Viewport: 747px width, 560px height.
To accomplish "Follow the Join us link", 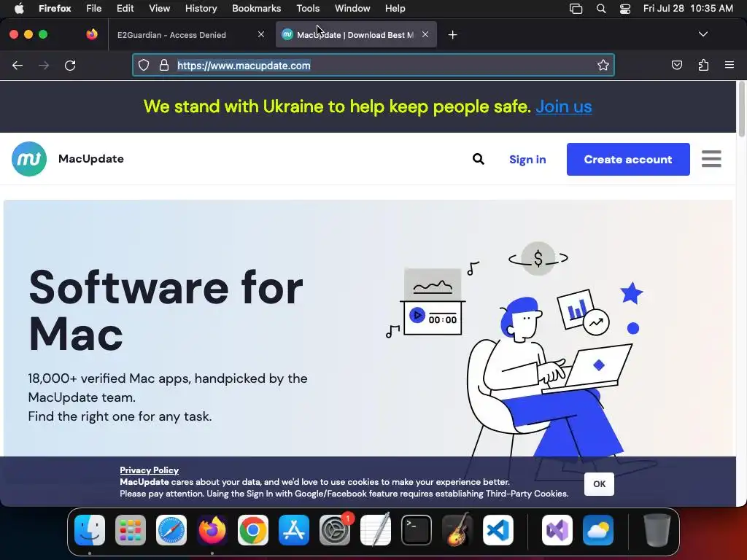I will (564, 106).
